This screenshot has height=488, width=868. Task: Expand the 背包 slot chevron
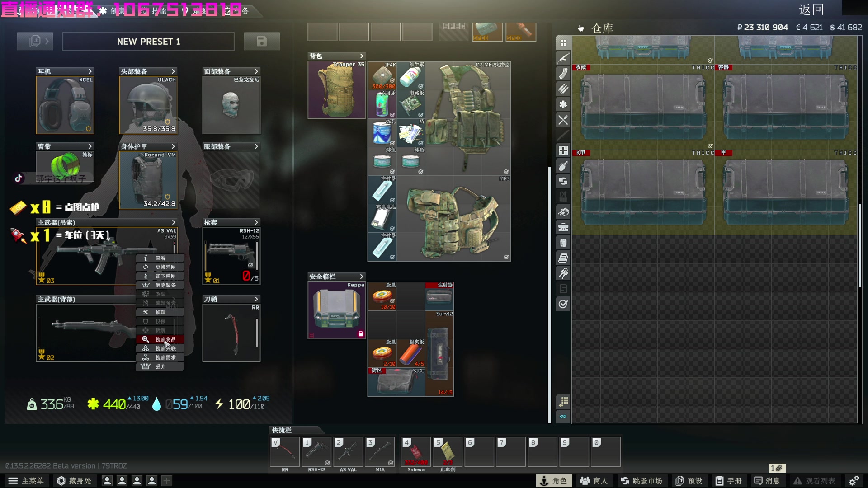click(361, 56)
